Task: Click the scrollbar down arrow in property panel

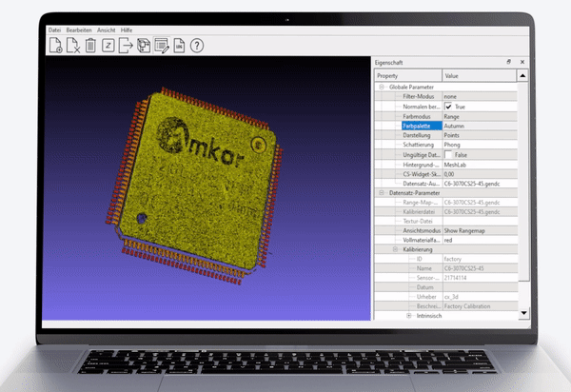Action: [523, 313]
